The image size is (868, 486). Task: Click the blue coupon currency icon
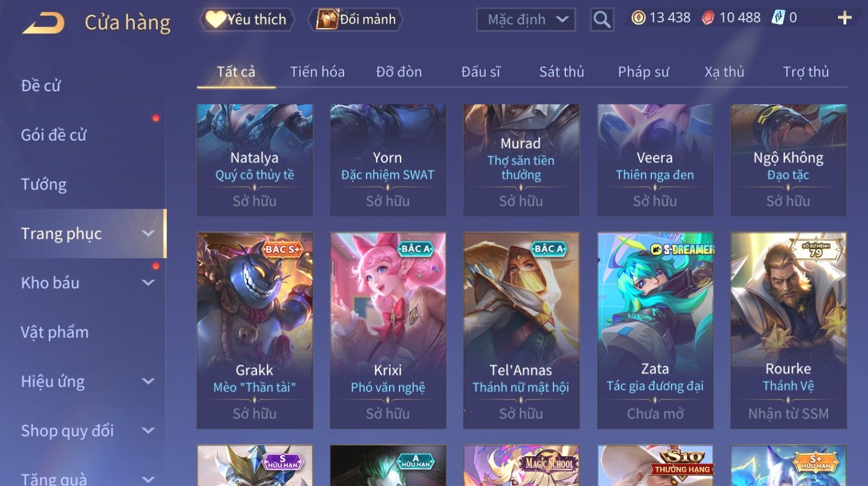pos(778,18)
